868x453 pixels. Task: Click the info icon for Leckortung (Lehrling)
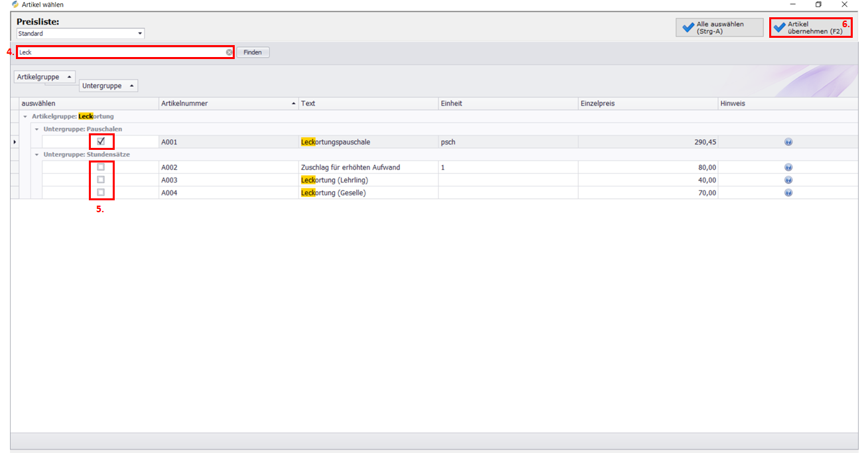click(x=788, y=180)
